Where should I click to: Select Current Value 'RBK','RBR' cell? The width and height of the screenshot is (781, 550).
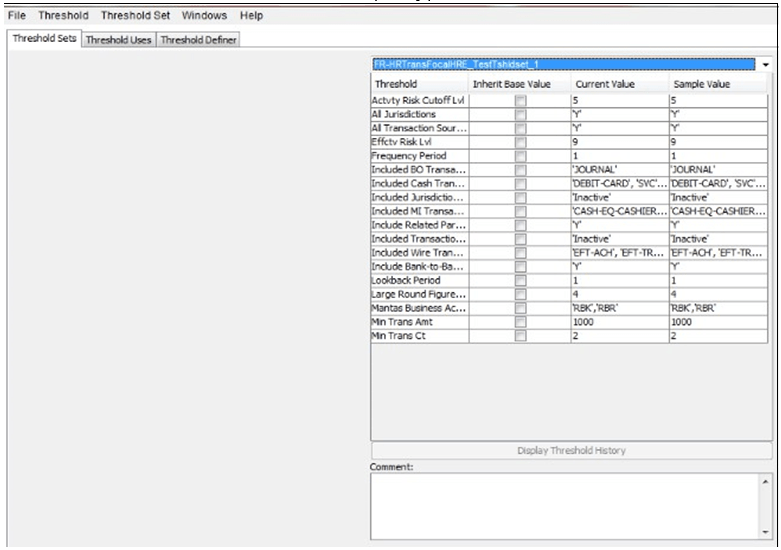(620, 308)
